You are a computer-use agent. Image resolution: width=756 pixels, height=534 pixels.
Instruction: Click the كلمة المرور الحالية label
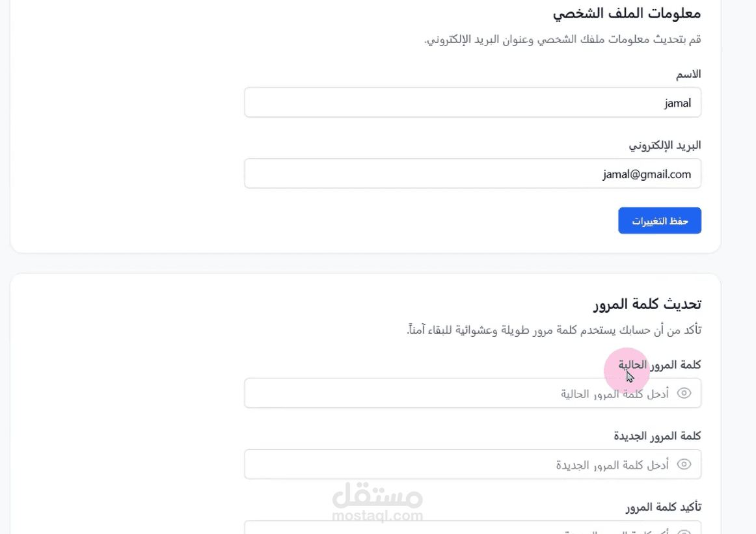[x=659, y=365]
